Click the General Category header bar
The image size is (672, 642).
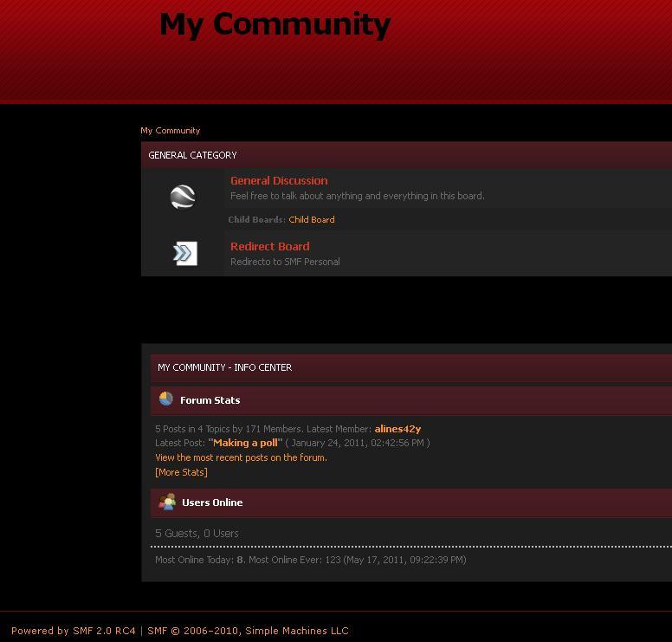point(406,155)
